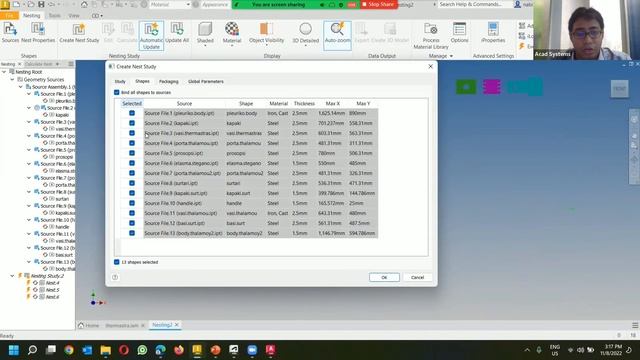Click Update All ribbon icon
Image resolution: width=640 pixels, height=360 pixels.
pos(177,33)
